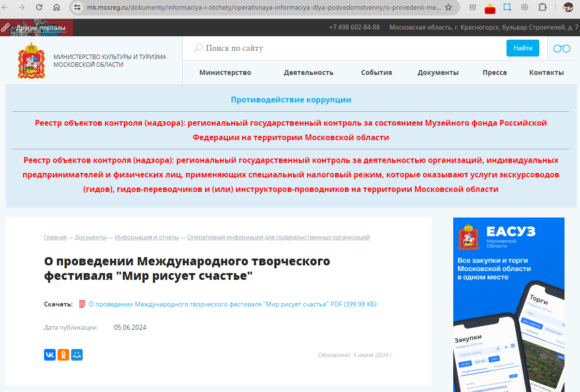Open the red +23 extension icon

pos(490,8)
